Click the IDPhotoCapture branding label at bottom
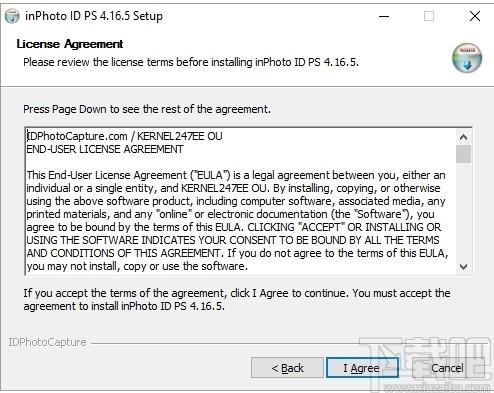The width and height of the screenshot is (494, 393). pyautogui.click(x=47, y=342)
